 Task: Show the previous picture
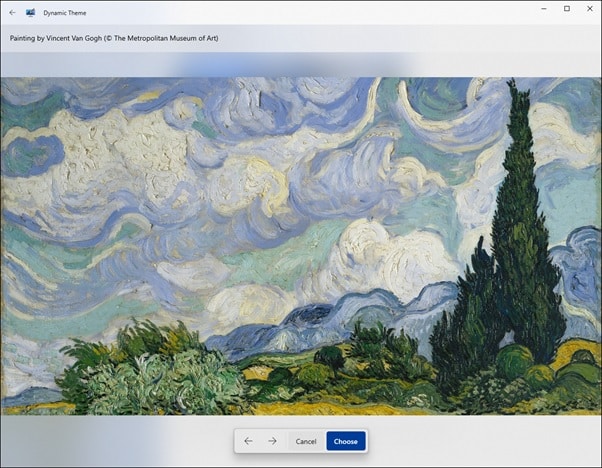click(248, 441)
